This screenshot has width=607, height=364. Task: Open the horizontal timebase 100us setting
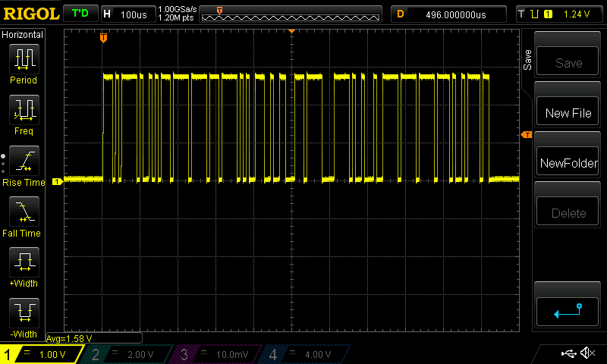[x=126, y=14]
